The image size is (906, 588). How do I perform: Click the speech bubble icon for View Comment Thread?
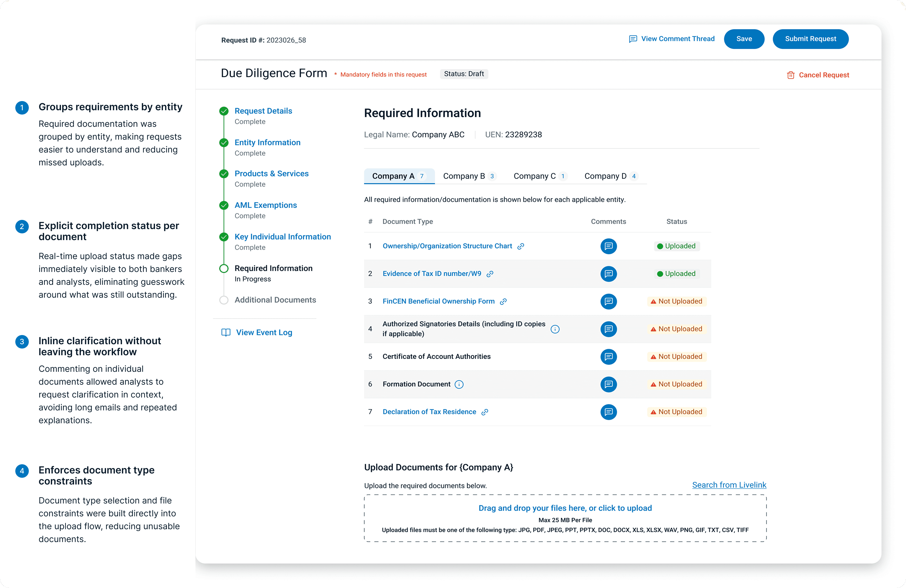(633, 39)
